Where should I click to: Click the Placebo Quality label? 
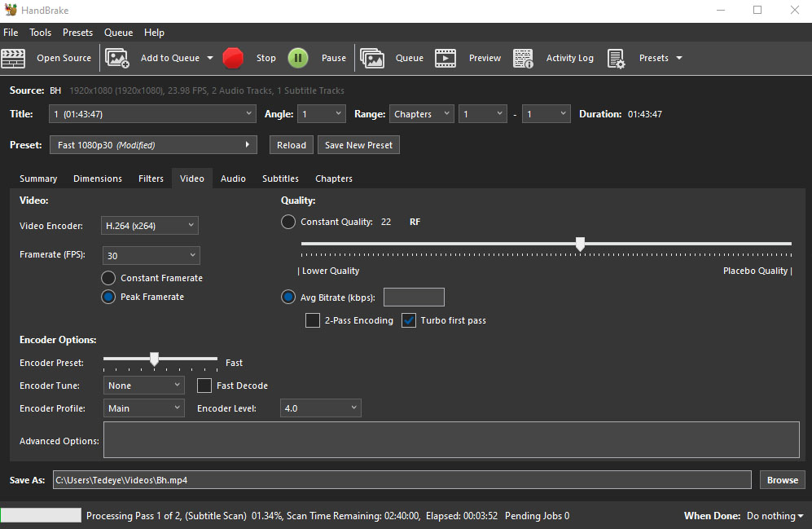pos(755,271)
